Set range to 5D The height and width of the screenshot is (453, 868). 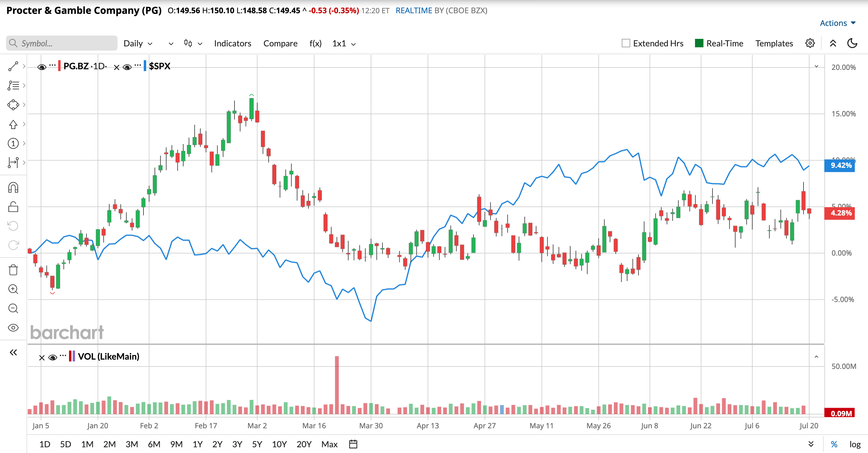65,444
